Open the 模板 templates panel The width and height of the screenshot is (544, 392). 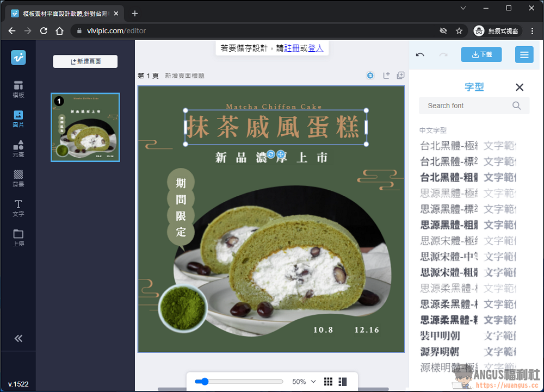pyautogui.click(x=18, y=89)
